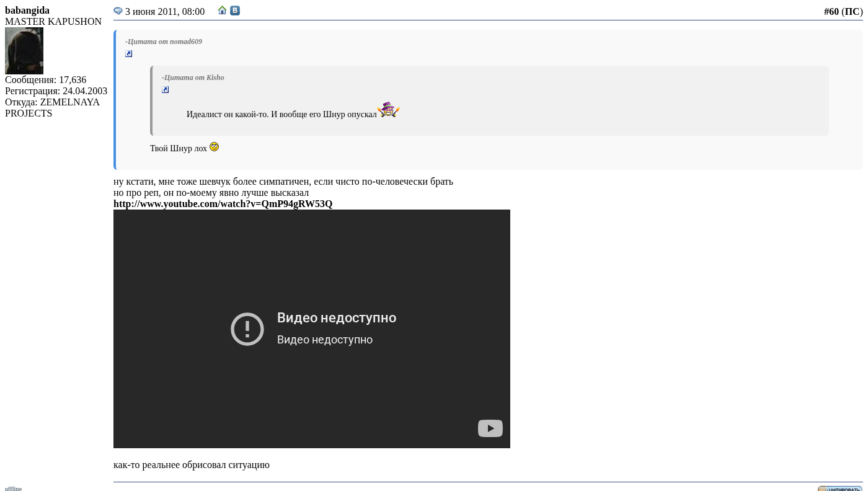Open babangida's user profile name
868x491 pixels.
point(27,11)
